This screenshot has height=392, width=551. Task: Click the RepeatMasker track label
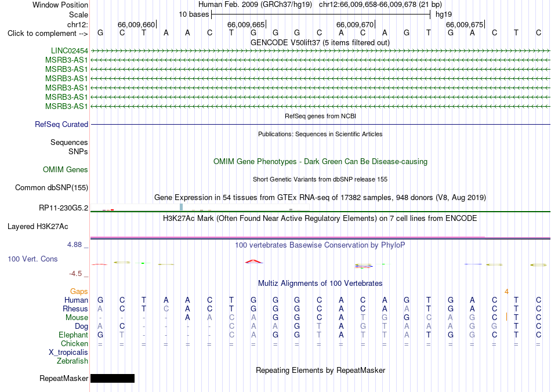pos(64,378)
